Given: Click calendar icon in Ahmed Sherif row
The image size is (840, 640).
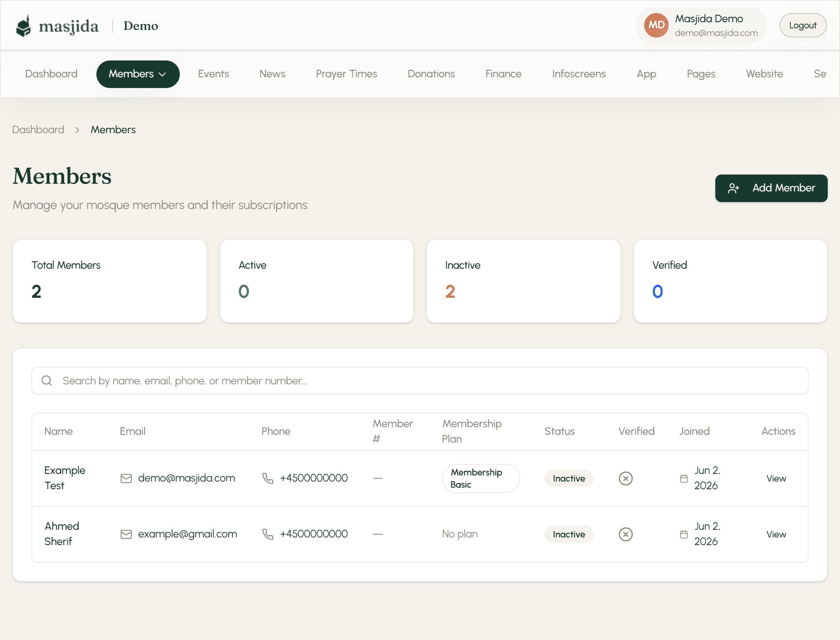Looking at the screenshot, I should (x=684, y=534).
